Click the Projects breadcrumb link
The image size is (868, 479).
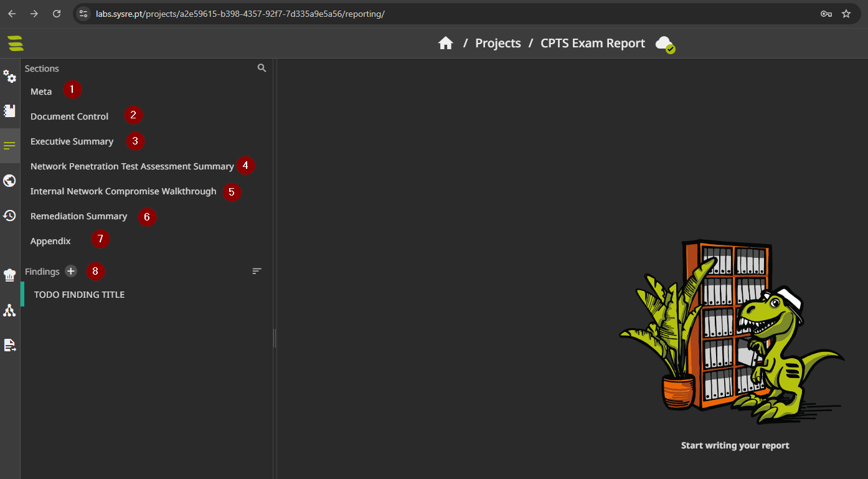pos(498,43)
